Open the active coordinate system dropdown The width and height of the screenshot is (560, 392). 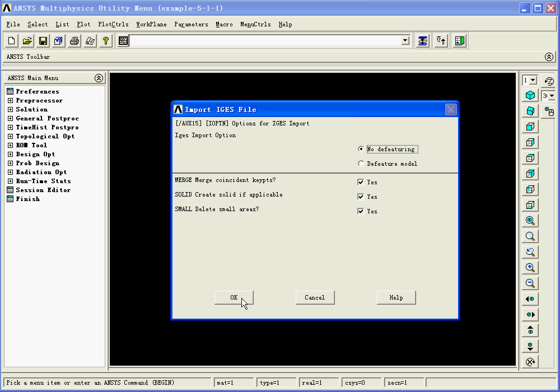point(361,382)
